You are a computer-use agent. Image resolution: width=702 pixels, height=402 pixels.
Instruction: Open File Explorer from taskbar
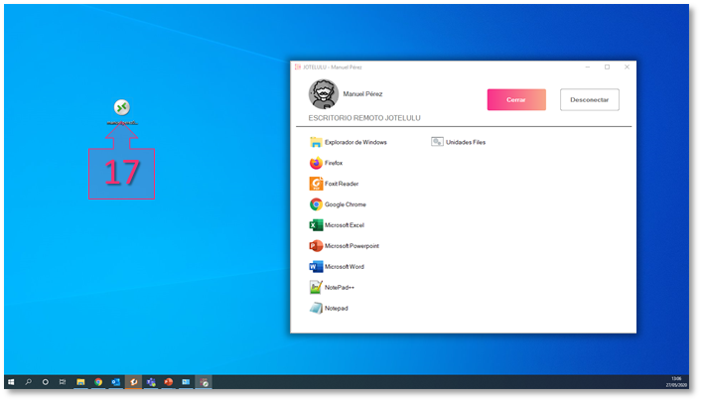coord(81,382)
